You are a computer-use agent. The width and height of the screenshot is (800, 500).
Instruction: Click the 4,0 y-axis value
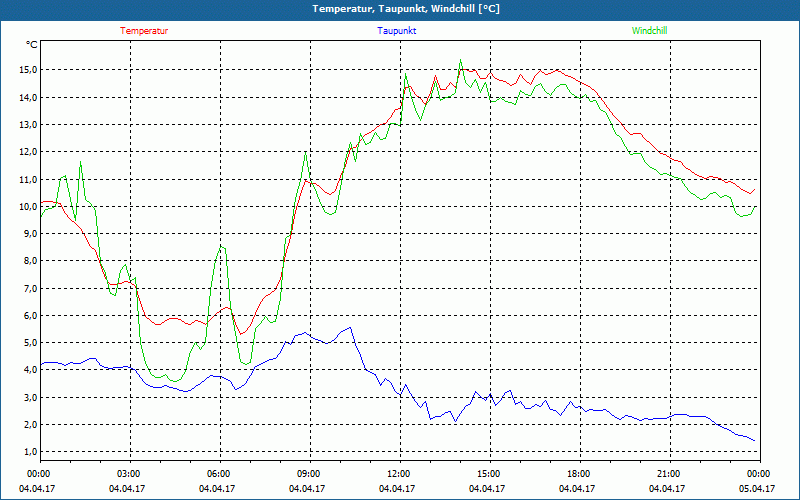coord(31,370)
